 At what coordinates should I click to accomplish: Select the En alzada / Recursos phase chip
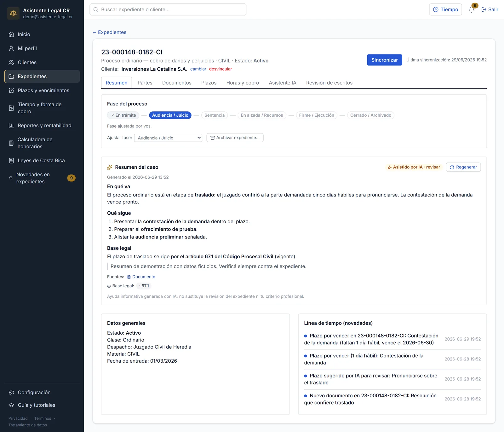tap(262, 115)
